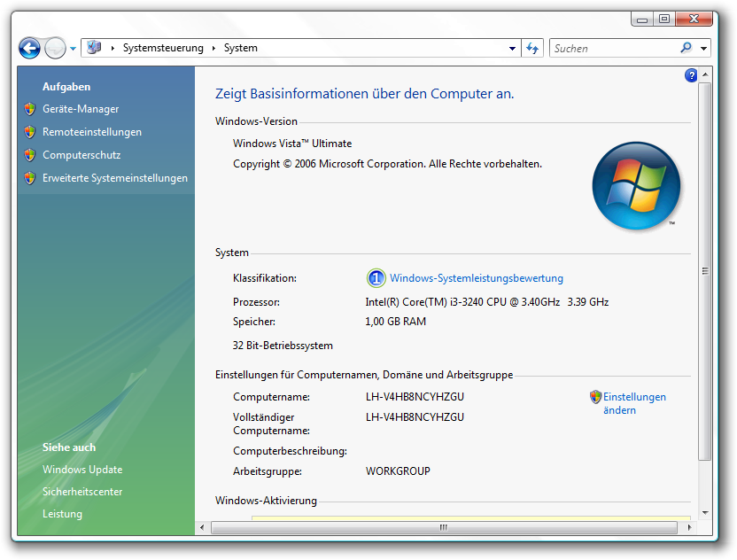Click the shield icon beside Einstellungen ändern
737x560 pixels.
(595, 398)
